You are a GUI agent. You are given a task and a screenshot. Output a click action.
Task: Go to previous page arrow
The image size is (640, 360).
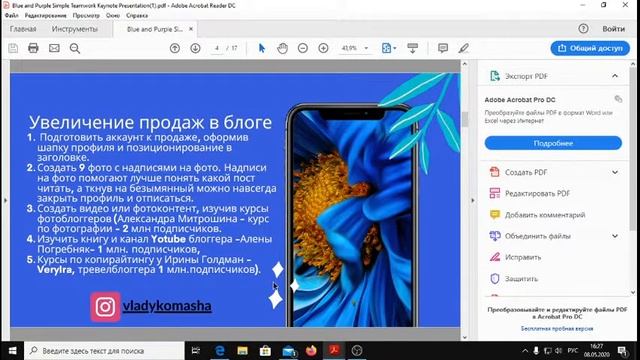click(x=175, y=48)
